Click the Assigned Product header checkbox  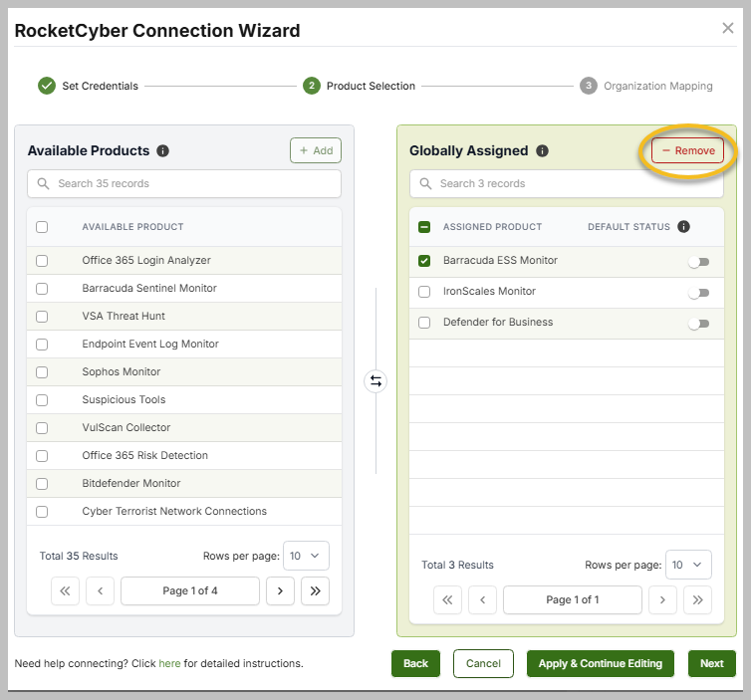click(424, 227)
